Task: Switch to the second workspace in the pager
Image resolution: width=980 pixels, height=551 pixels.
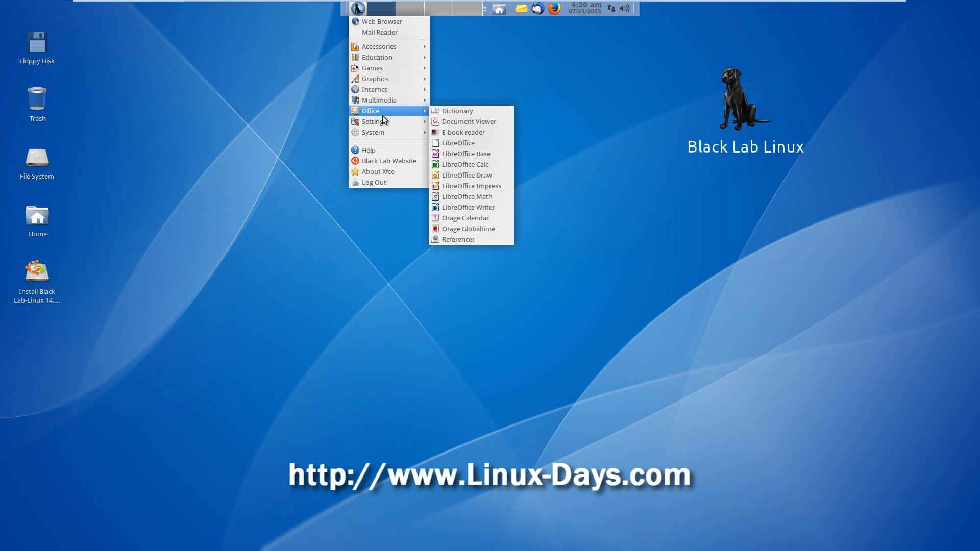Action: 410,9
